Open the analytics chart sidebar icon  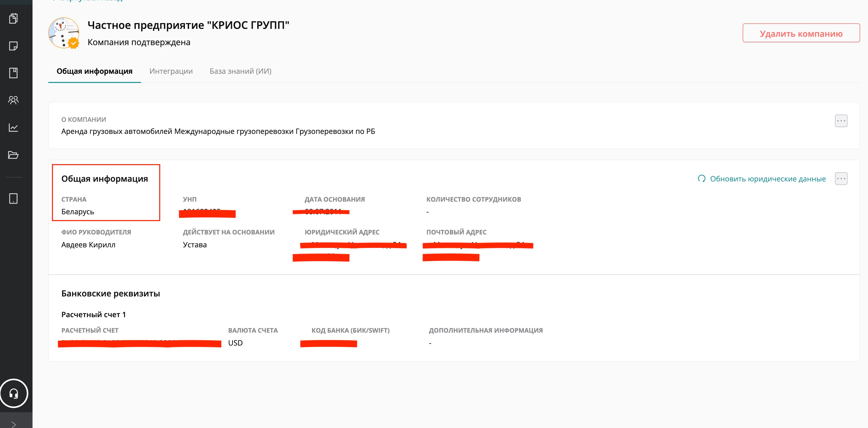click(x=13, y=128)
